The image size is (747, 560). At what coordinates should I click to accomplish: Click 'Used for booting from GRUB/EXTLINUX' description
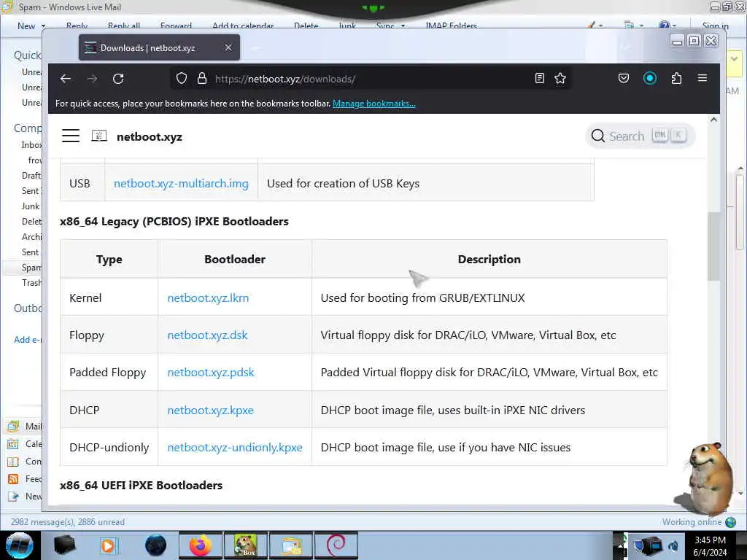tap(422, 297)
